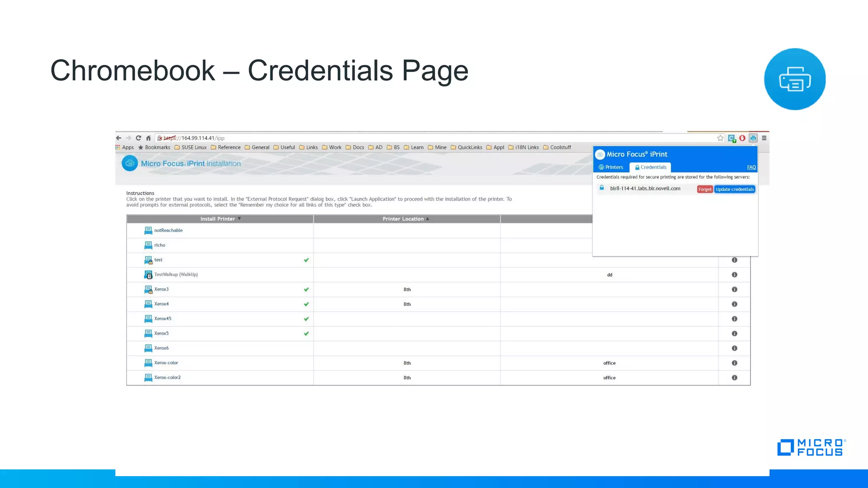Click the notReachable printer icon

click(148, 230)
